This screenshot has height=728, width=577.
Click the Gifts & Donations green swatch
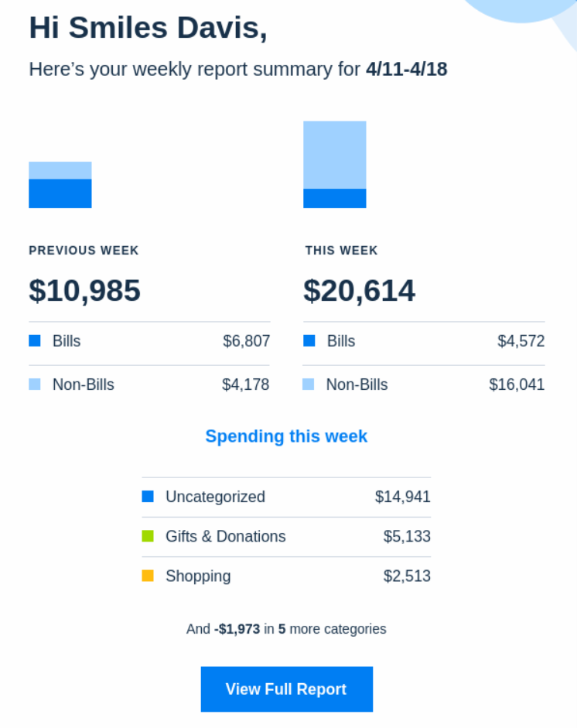coord(148,536)
